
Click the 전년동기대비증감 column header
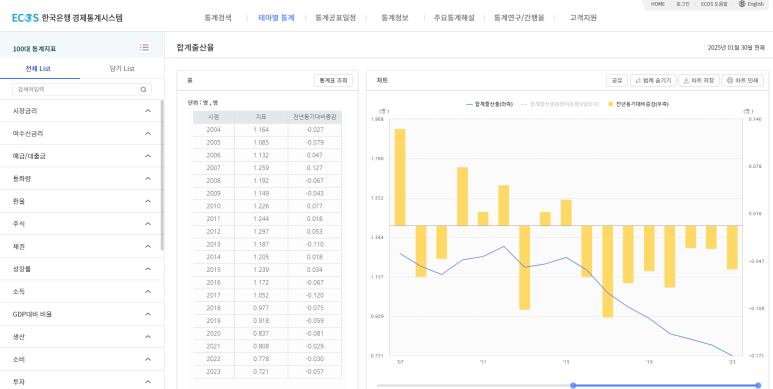[x=315, y=117]
